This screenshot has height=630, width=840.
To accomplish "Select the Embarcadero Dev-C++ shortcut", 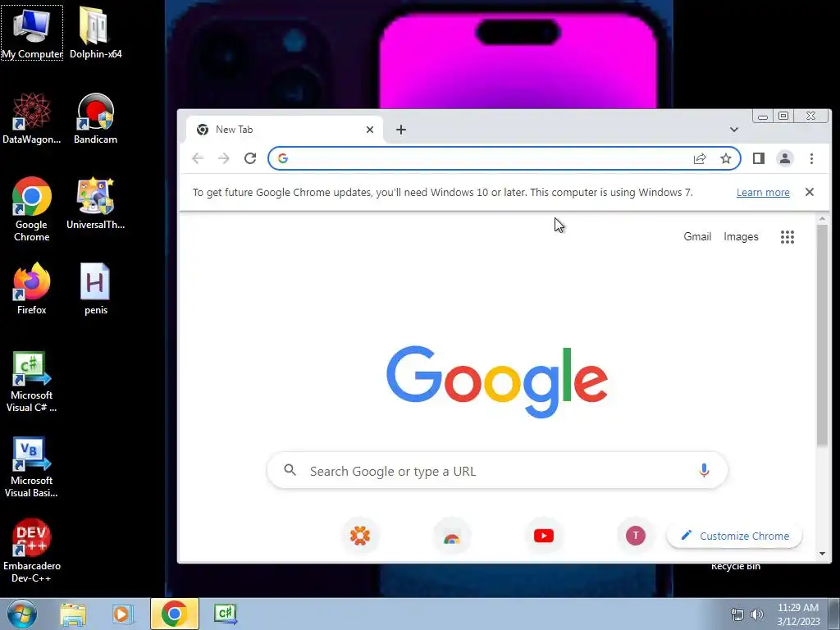I will (x=32, y=550).
